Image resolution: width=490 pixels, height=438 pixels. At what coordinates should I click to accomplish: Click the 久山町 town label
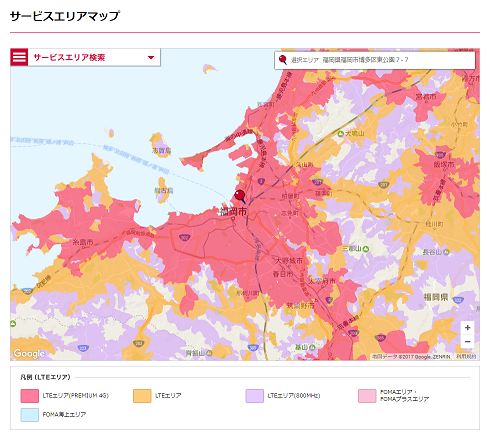tap(304, 164)
